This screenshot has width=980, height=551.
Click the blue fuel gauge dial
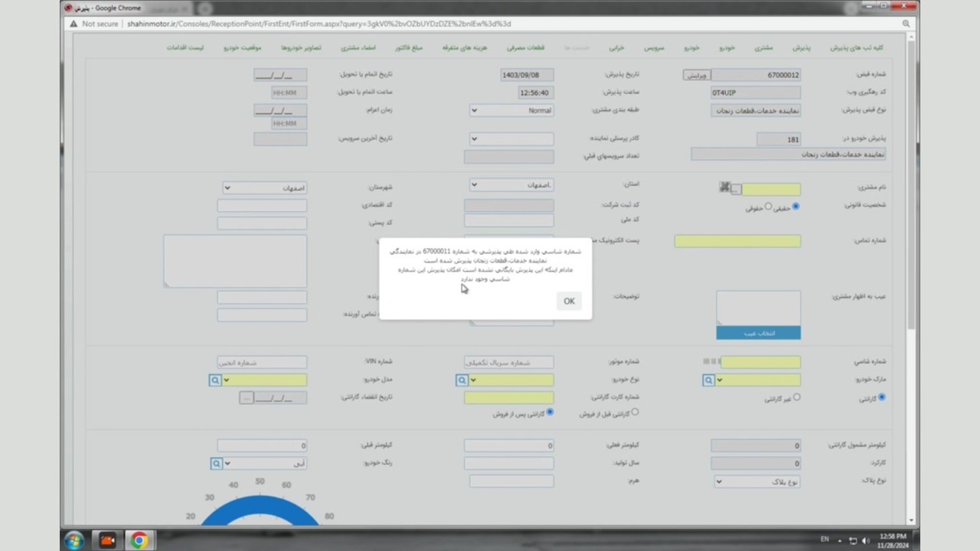click(260, 511)
